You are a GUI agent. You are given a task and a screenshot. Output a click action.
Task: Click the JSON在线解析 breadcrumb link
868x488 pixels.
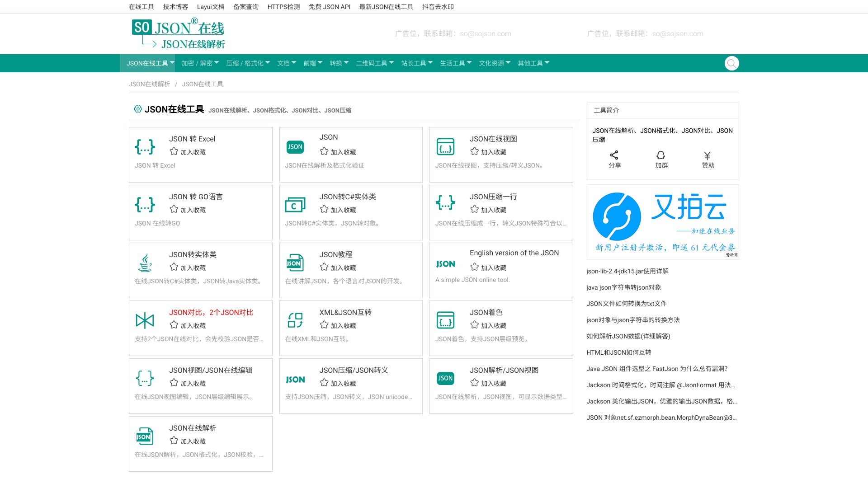(x=150, y=84)
